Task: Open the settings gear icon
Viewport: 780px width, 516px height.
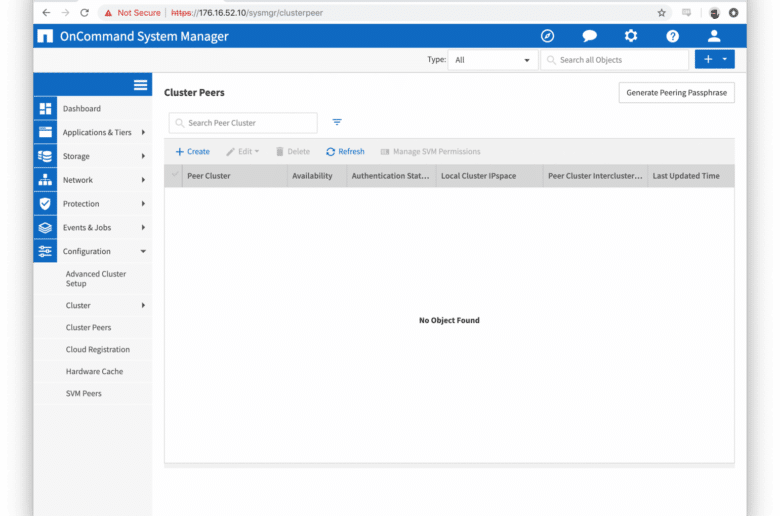Action: pyautogui.click(x=631, y=36)
